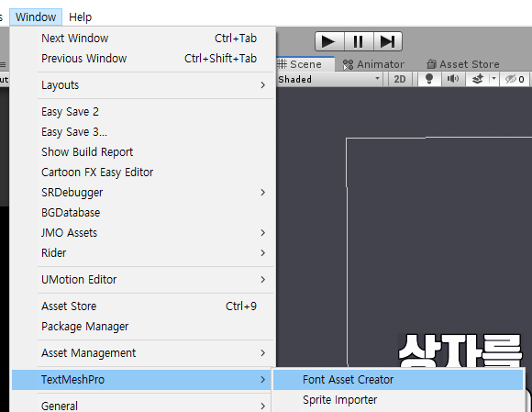Screen dimensions: 532x412
Task: Toggle scene effects with the layers icon
Action: click(477, 79)
